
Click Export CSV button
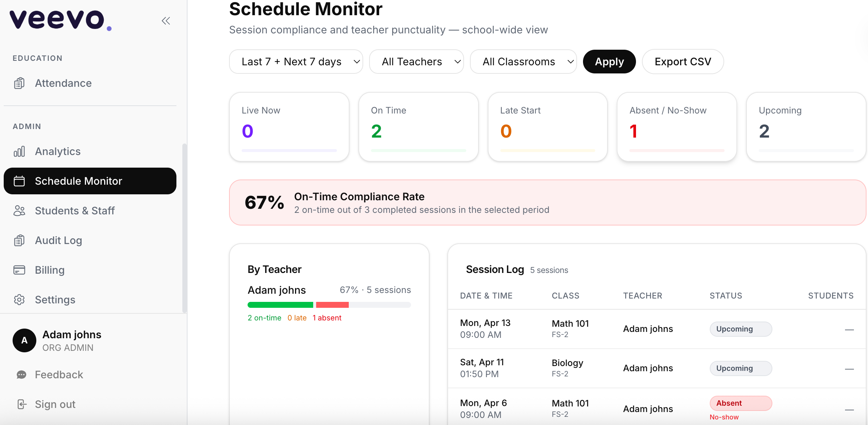point(683,62)
